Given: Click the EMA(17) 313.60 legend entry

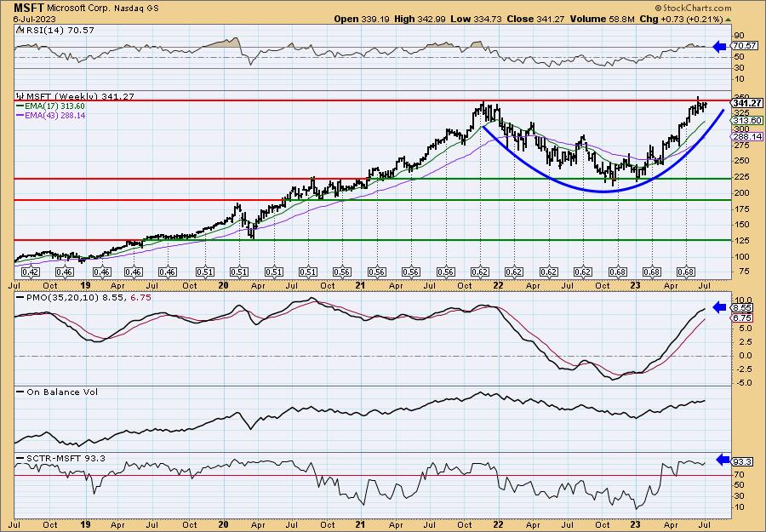Looking at the screenshot, I should click(54, 106).
